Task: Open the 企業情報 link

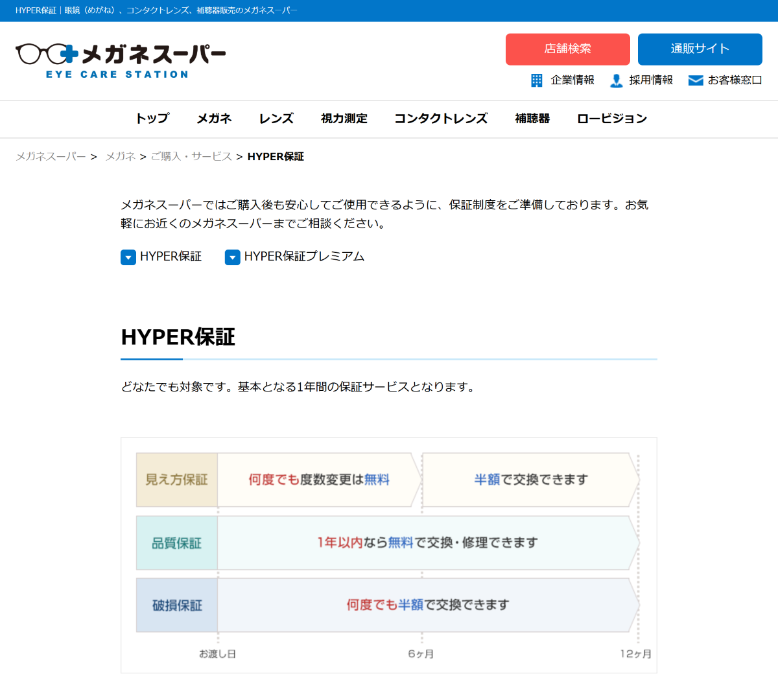Action: 572,80
